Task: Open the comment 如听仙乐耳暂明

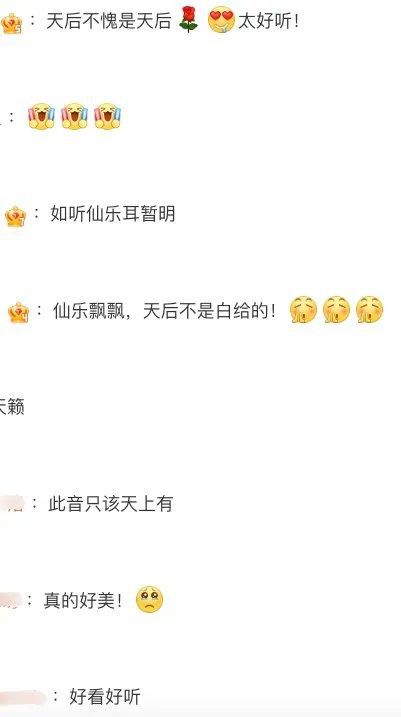Action: [x=112, y=214]
